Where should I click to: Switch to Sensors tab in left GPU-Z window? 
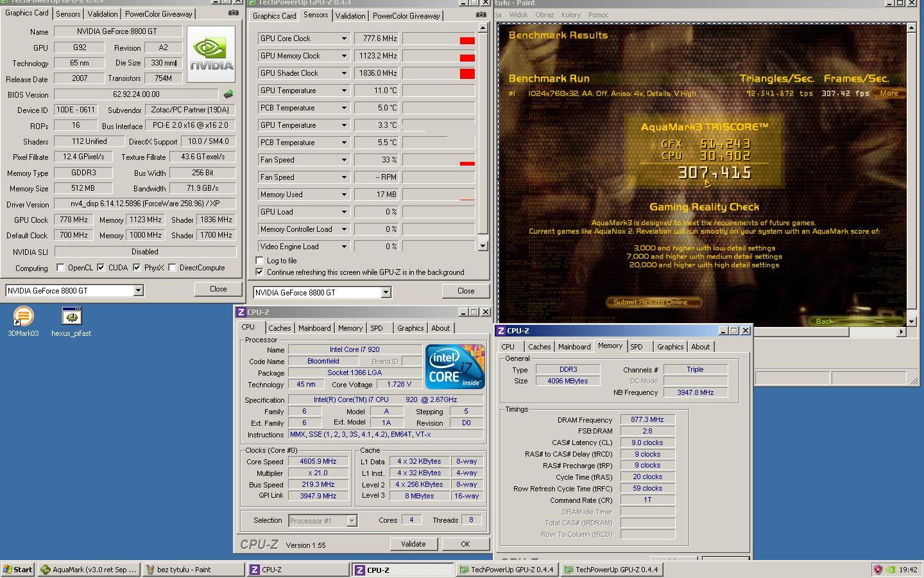coord(68,13)
